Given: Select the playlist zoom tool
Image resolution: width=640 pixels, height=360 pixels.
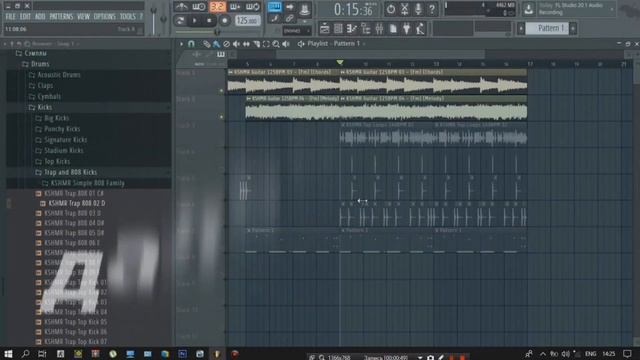Looking at the screenshot, I should (x=276, y=44).
